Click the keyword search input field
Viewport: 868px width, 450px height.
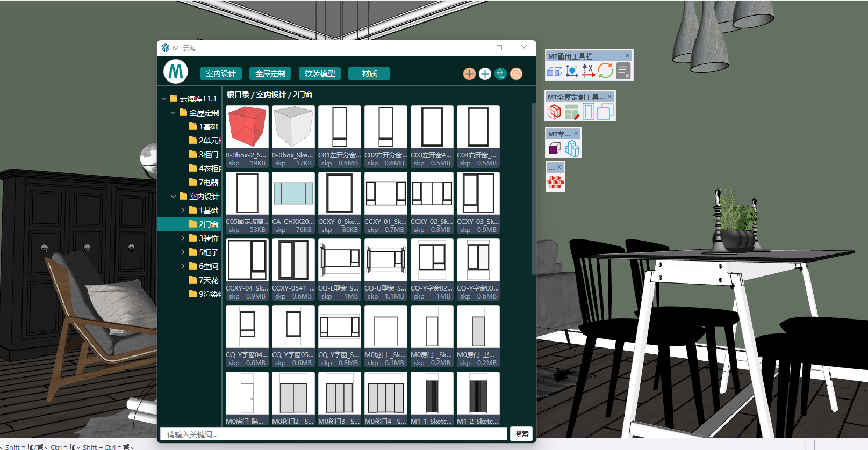coord(333,434)
